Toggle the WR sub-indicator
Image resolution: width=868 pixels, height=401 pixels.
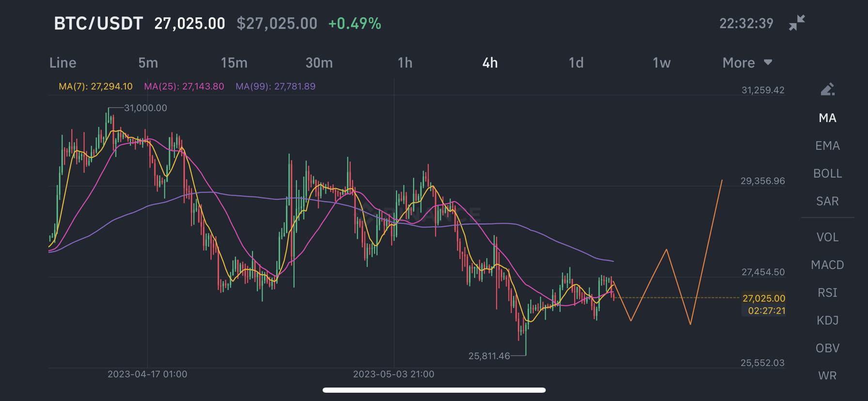click(x=827, y=375)
